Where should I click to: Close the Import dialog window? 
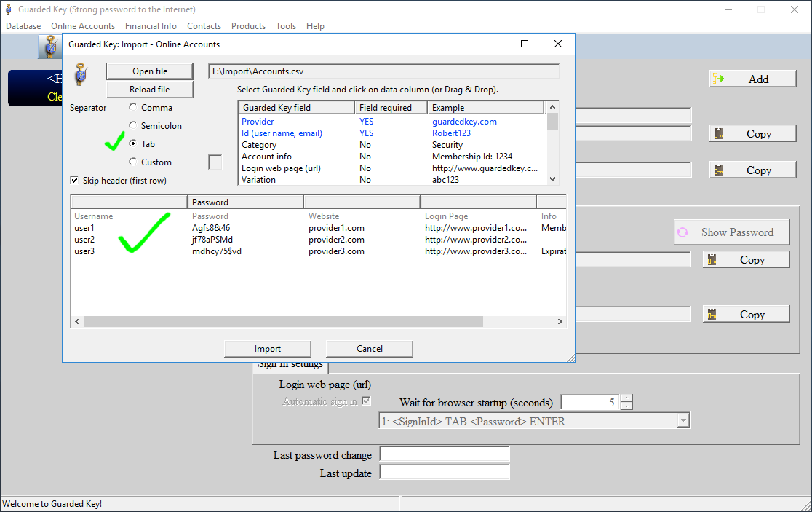[558, 44]
